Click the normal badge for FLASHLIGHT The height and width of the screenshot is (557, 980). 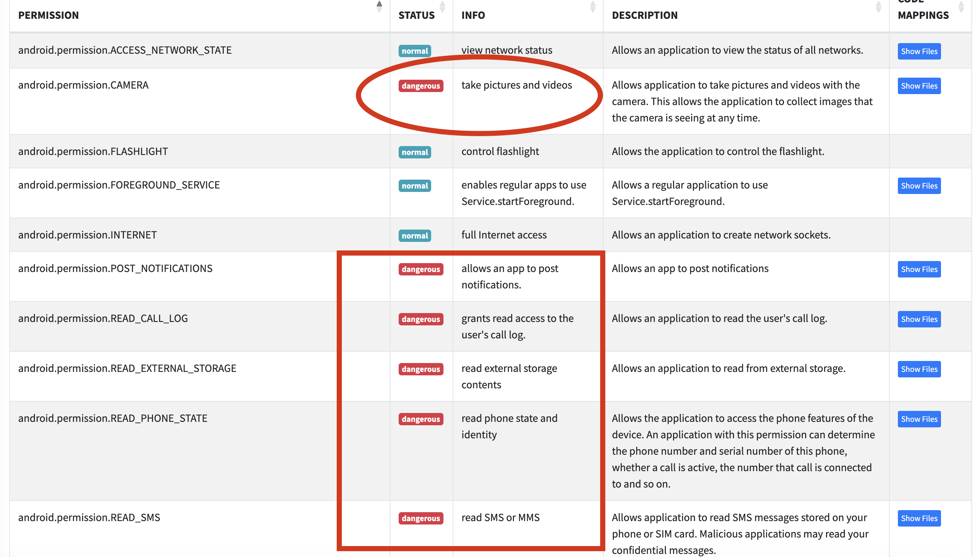click(414, 152)
